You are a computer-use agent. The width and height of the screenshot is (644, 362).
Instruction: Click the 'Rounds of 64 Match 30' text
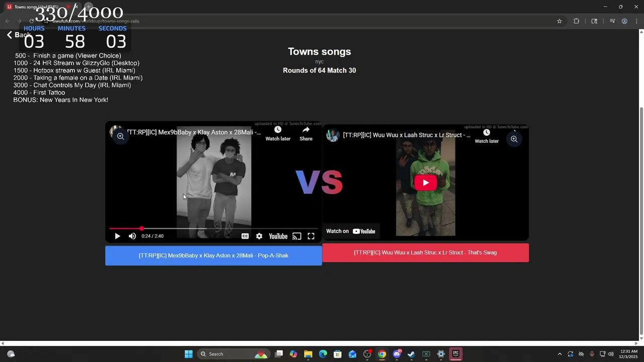319,70
